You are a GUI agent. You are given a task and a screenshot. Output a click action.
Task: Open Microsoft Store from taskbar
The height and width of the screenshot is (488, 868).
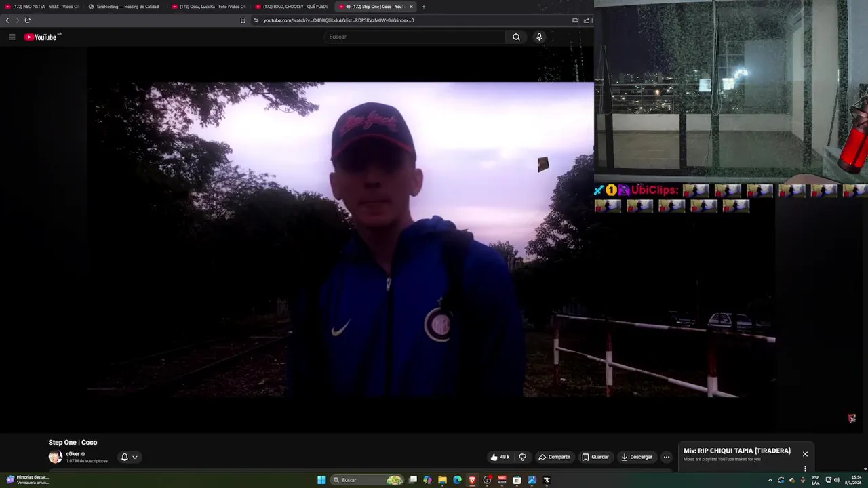(517, 480)
